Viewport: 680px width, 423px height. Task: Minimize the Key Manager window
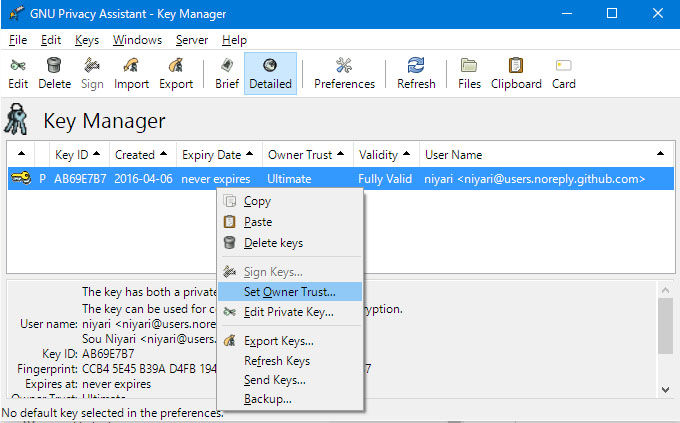(x=566, y=13)
